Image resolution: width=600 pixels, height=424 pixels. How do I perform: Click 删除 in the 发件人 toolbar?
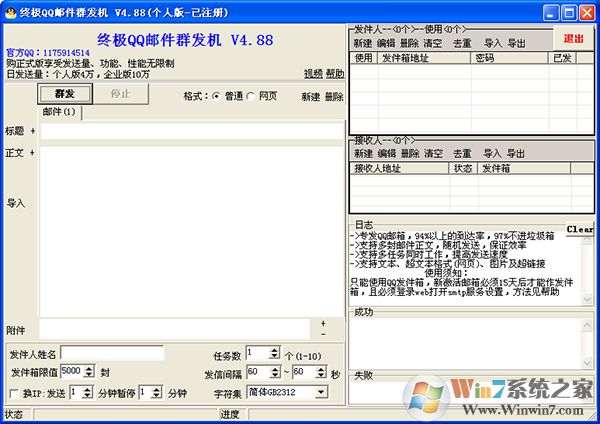(409, 43)
